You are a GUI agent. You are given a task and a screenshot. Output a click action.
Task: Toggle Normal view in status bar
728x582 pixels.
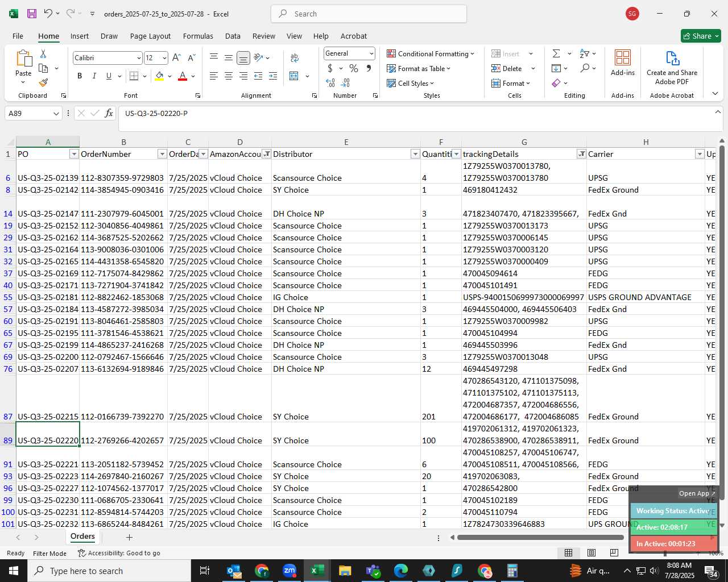(568, 553)
